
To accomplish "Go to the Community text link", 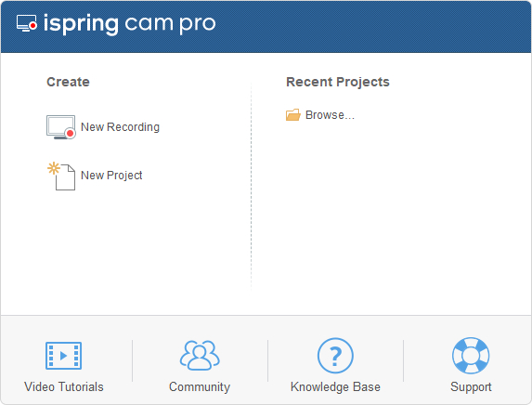I will [x=200, y=386].
